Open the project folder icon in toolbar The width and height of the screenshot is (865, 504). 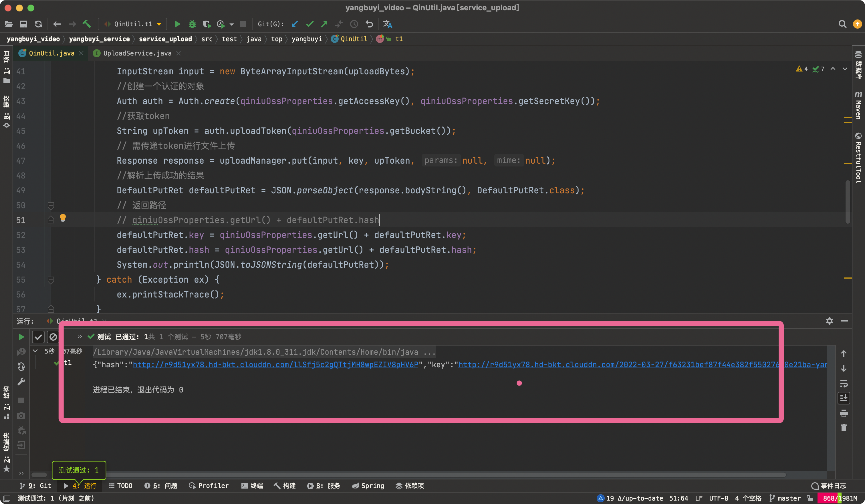click(9, 24)
